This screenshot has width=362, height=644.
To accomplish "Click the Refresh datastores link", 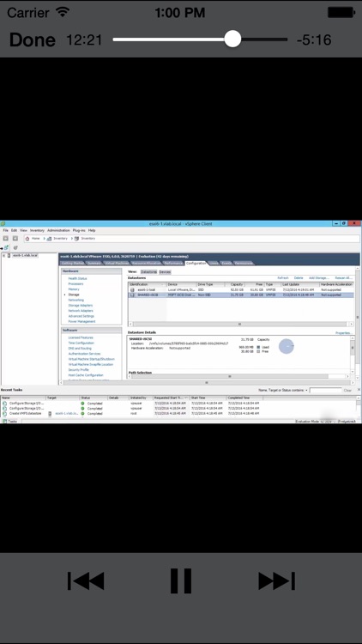I will click(283, 278).
